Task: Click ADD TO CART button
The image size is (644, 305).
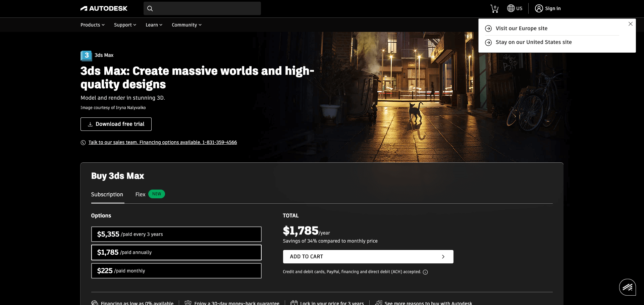Action: tap(368, 257)
